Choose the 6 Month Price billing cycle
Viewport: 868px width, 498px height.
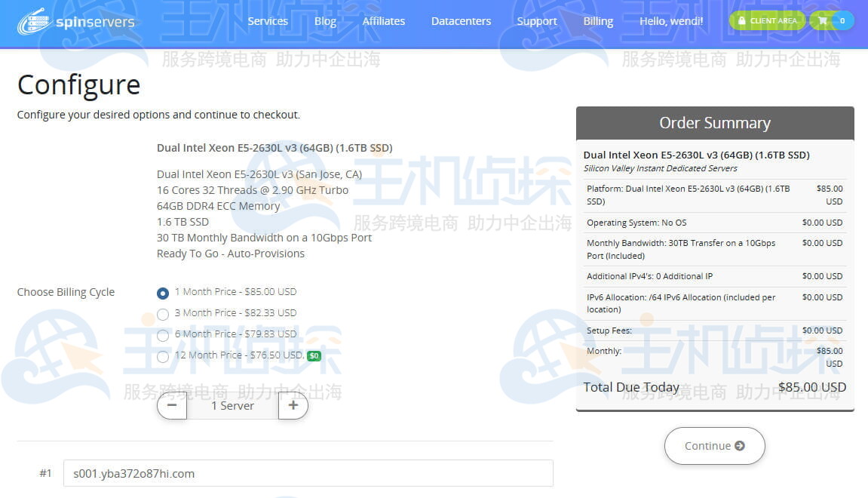click(x=163, y=335)
